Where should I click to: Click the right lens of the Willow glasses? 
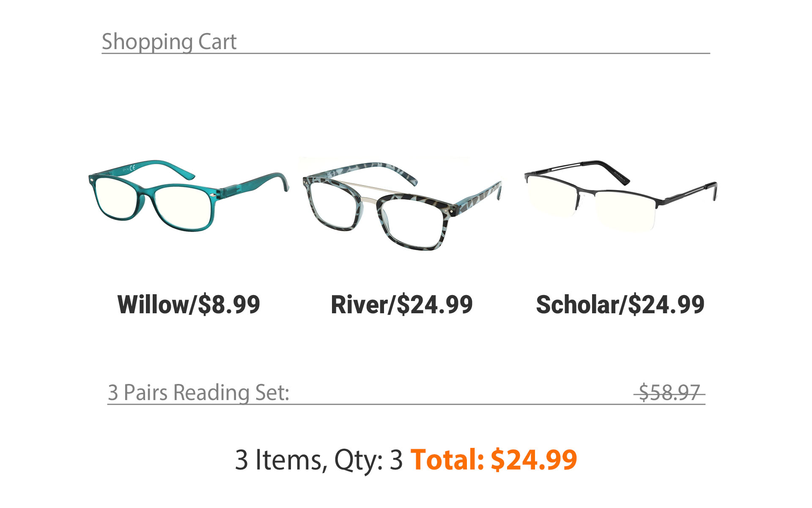point(183,207)
